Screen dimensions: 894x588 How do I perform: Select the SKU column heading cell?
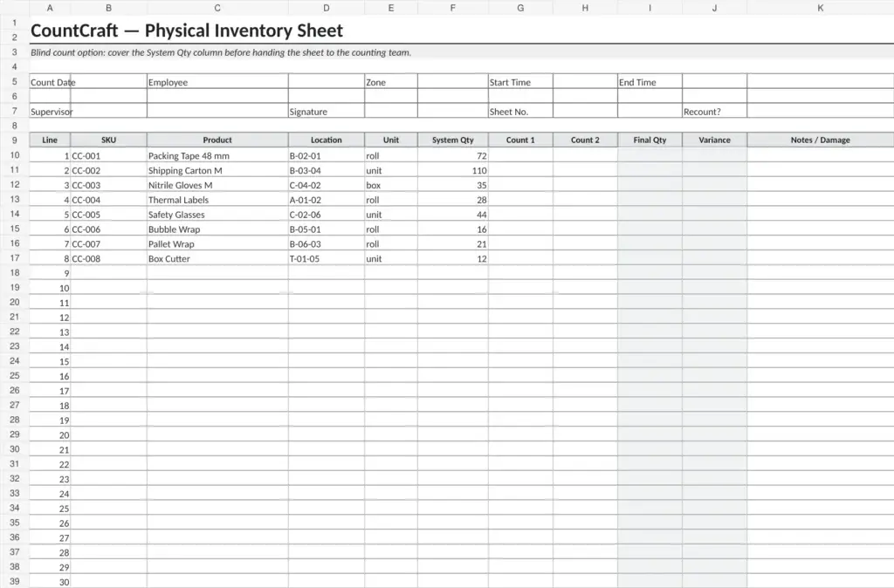click(108, 140)
